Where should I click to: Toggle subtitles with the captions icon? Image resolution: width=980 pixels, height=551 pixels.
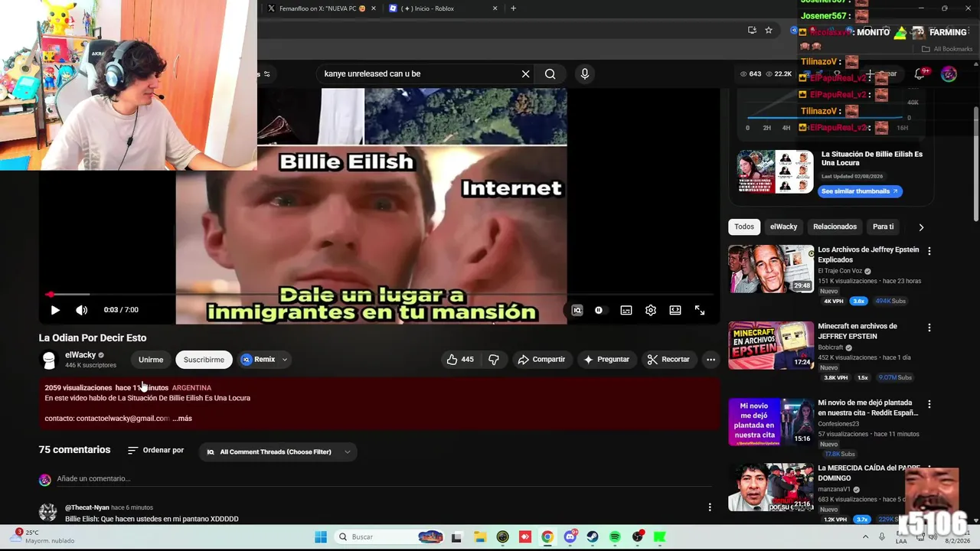pyautogui.click(x=626, y=310)
